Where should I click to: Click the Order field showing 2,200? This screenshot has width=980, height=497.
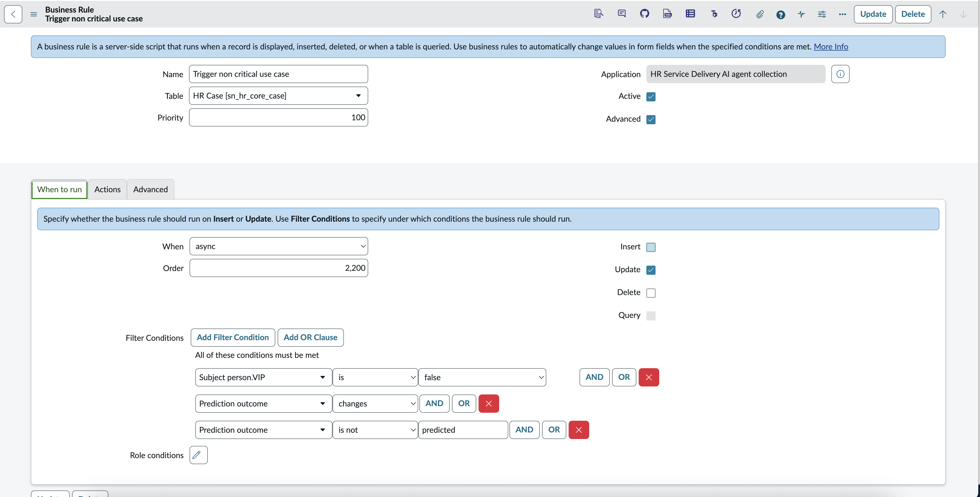[x=278, y=268]
